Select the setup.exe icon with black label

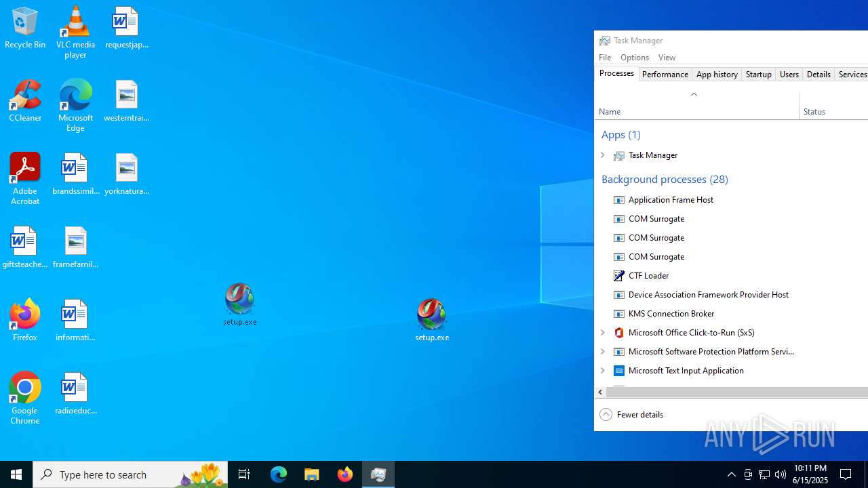pyautogui.click(x=239, y=304)
